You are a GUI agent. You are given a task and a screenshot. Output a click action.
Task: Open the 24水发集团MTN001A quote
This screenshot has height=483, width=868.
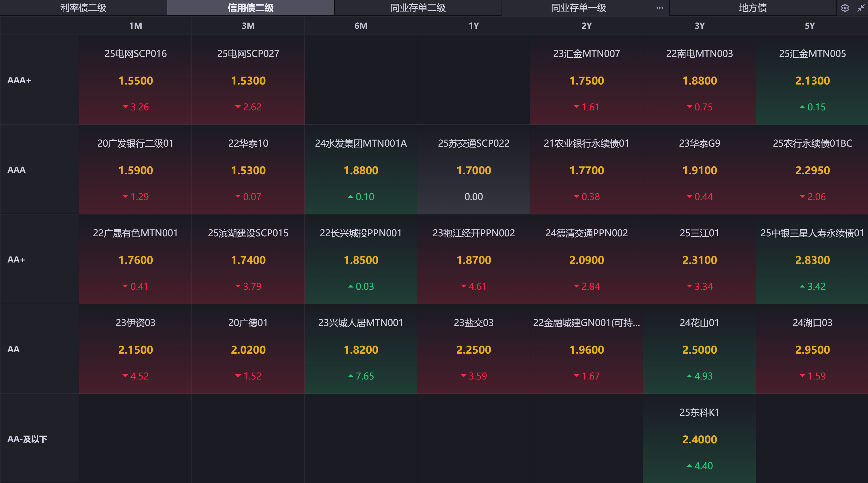pos(360,170)
